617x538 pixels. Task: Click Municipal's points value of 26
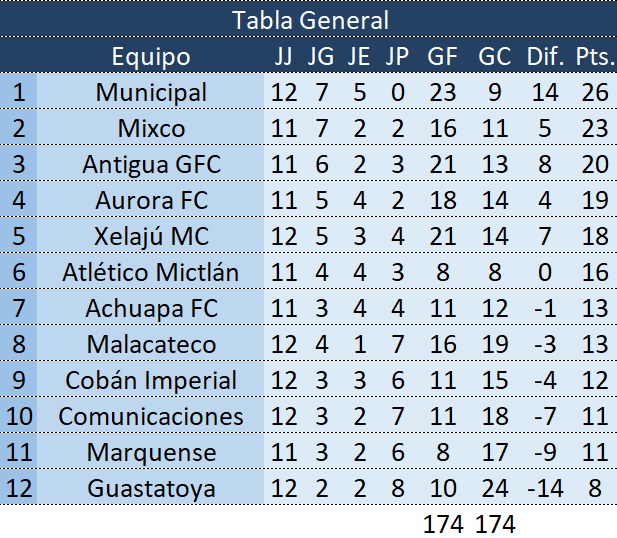[594, 92]
